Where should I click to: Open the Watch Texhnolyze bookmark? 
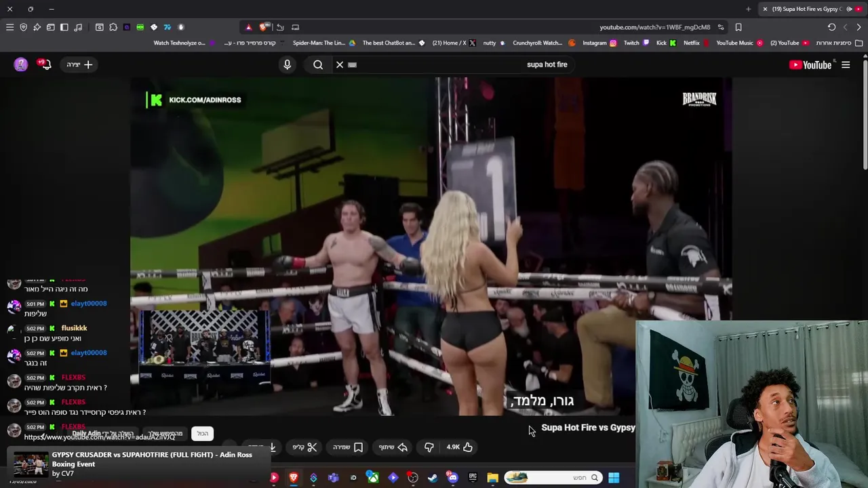tap(184, 43)
